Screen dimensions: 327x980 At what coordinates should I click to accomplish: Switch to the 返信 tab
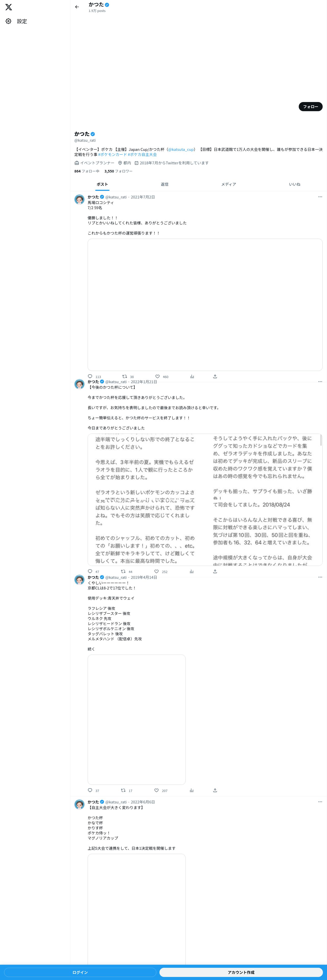point(165,184)
